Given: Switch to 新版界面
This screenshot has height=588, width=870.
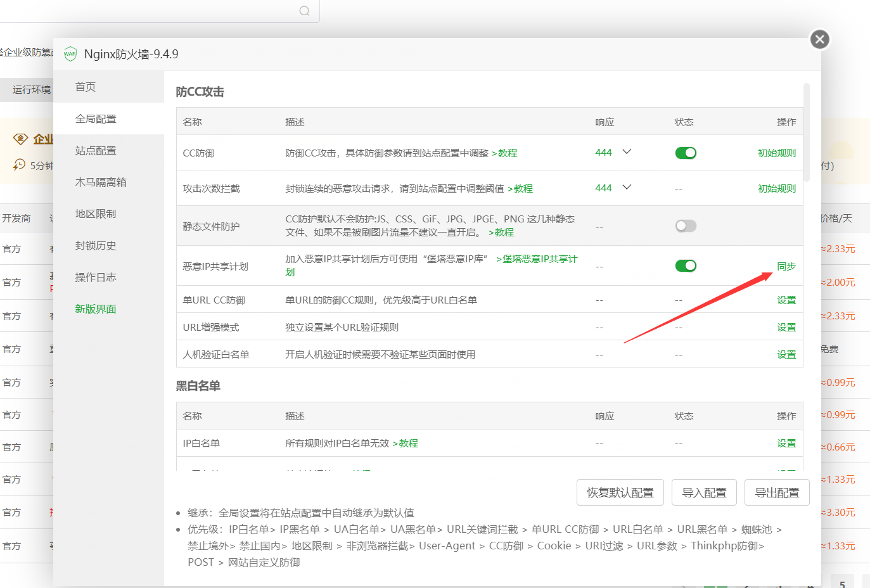Looking at the screenshot, I should point(108,309).
